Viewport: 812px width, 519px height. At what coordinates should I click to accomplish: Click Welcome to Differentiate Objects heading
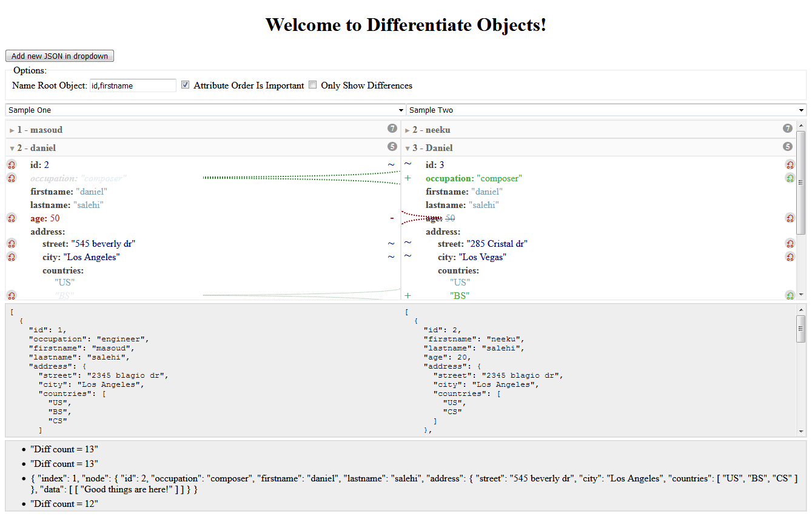(x=406, y=25)
